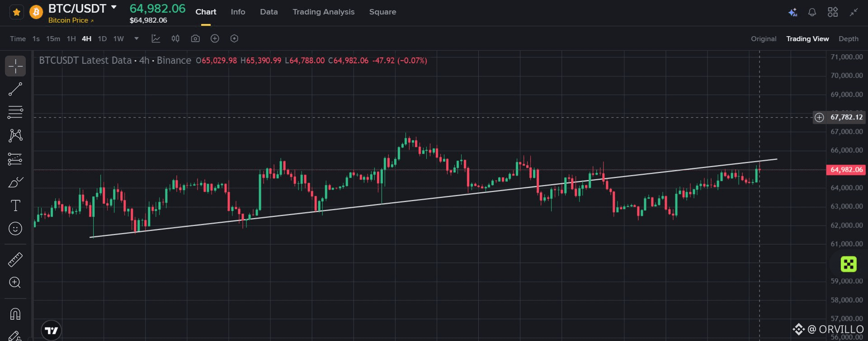Open the indicators line-chart icon

[x=156, y=39]
